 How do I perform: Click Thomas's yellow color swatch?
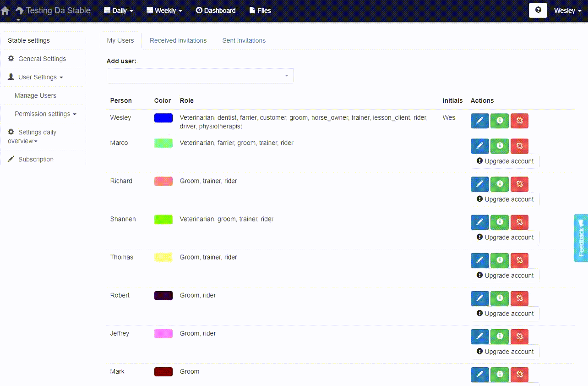(x=163, y=257)
